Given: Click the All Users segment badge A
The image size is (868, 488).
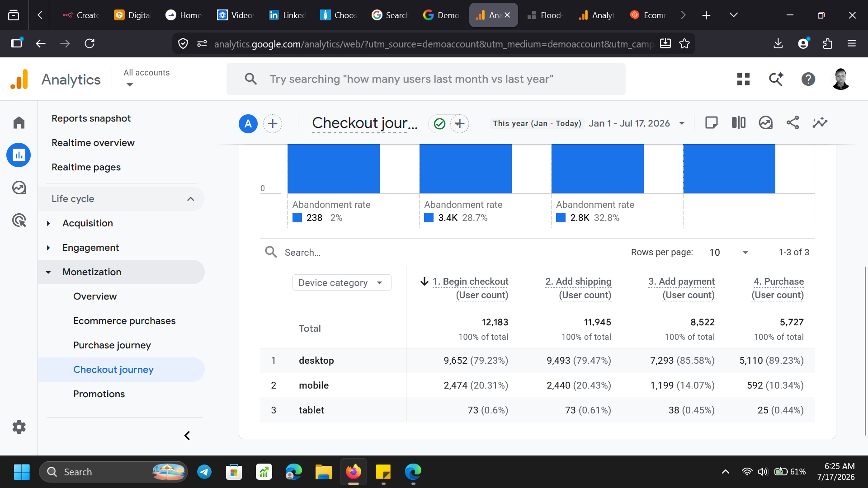Looking at the screenshot, I should 248,123.
